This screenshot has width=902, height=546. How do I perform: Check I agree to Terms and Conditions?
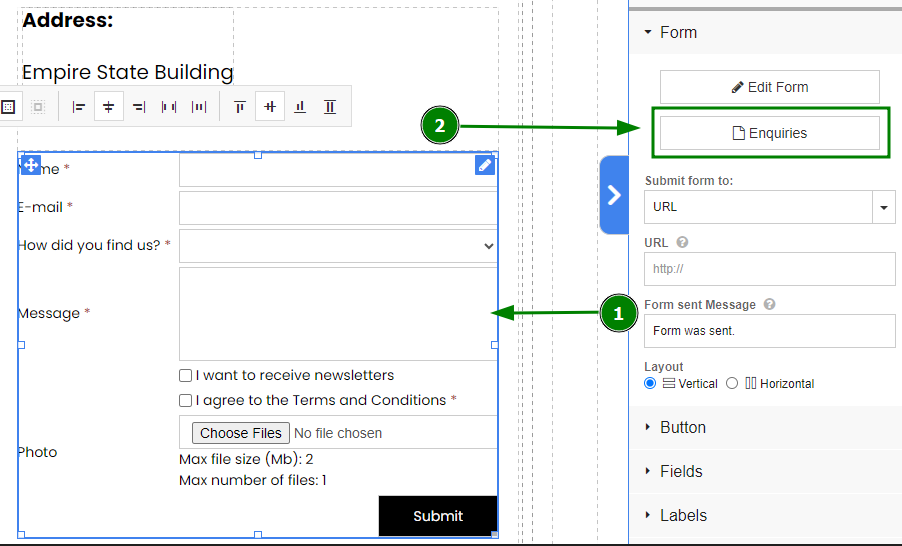[x=185, y=400]
